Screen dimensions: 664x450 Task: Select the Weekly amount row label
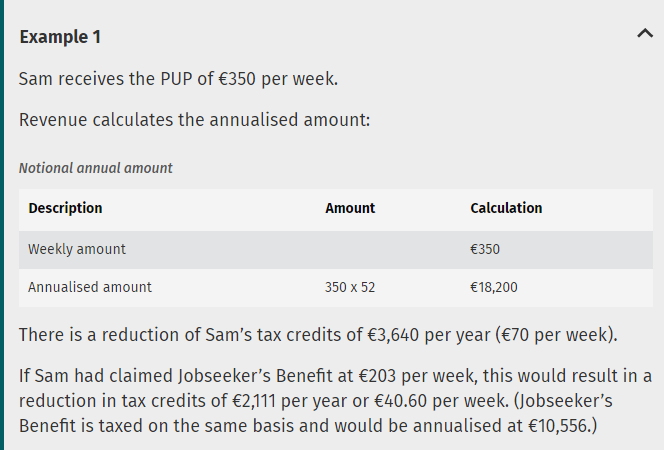point(77,249)
